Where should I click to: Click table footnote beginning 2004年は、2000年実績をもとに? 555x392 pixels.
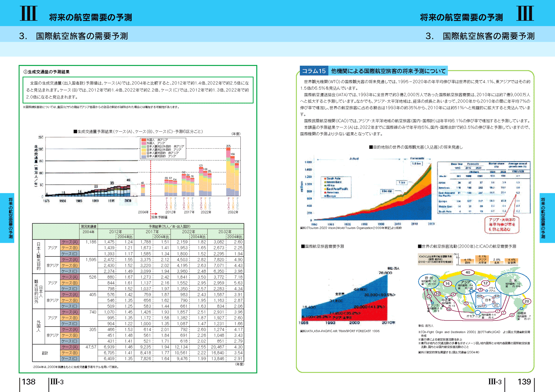tap(75, 367)
